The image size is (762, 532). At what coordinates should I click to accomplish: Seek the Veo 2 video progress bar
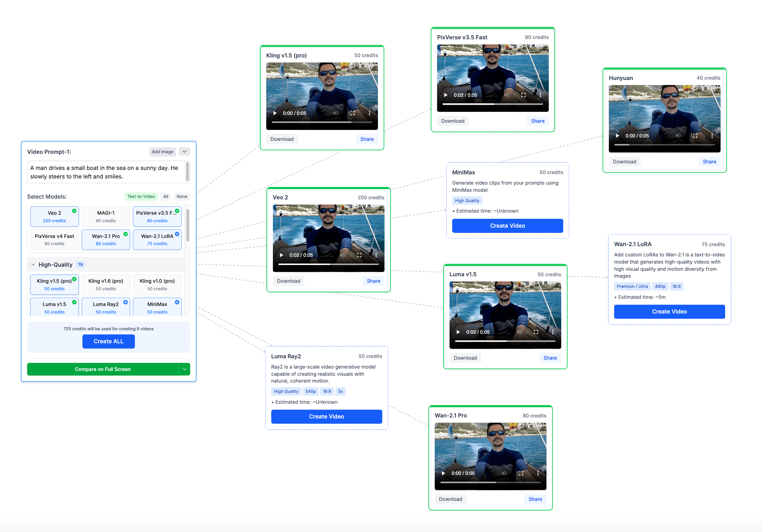coord(328,264)
